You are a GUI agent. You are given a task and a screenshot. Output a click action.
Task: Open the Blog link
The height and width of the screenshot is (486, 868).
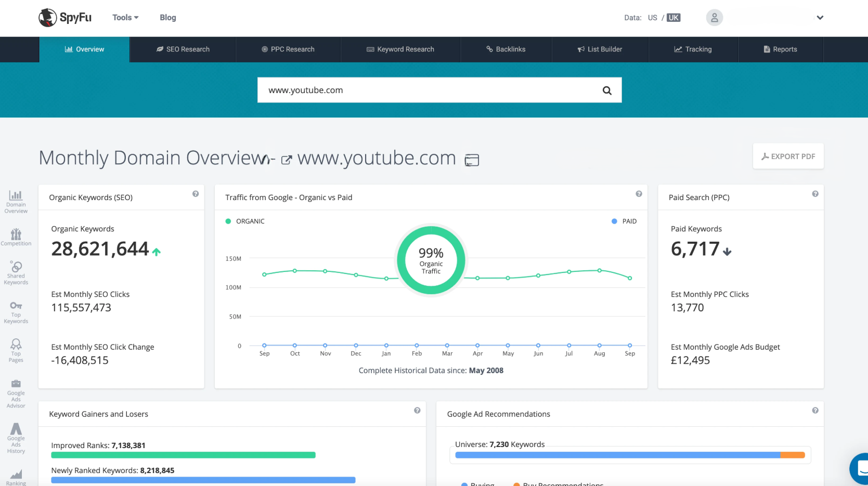[x=168, y=18]
